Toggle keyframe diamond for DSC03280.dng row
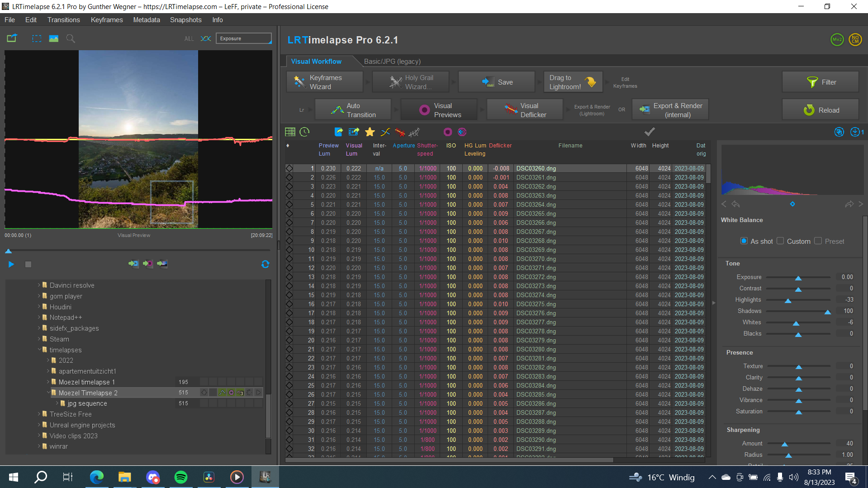The height and width of the screenshot is (488, 868). pos(289,349)
